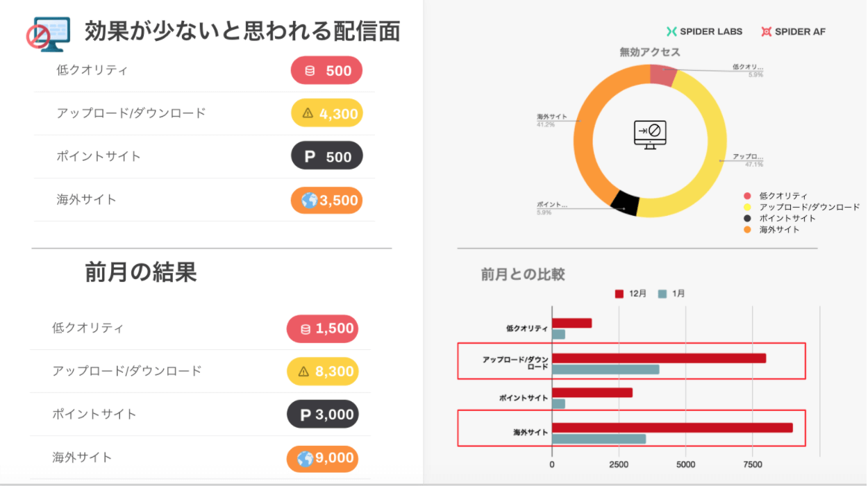The width and height of the screenshot is (868, 486).
Task: Click the globe icon in the 3,500 badge
Action: coord(309,201)
